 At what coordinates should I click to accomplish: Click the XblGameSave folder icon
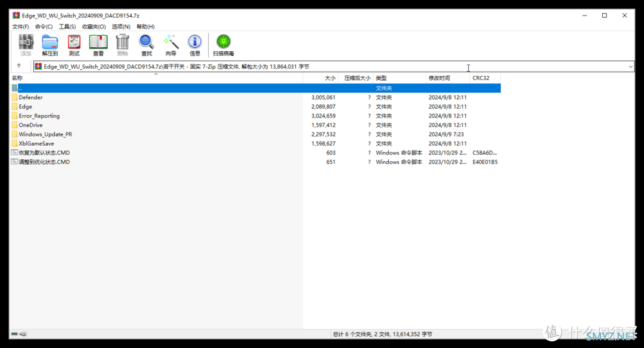[x=15, y=144]
